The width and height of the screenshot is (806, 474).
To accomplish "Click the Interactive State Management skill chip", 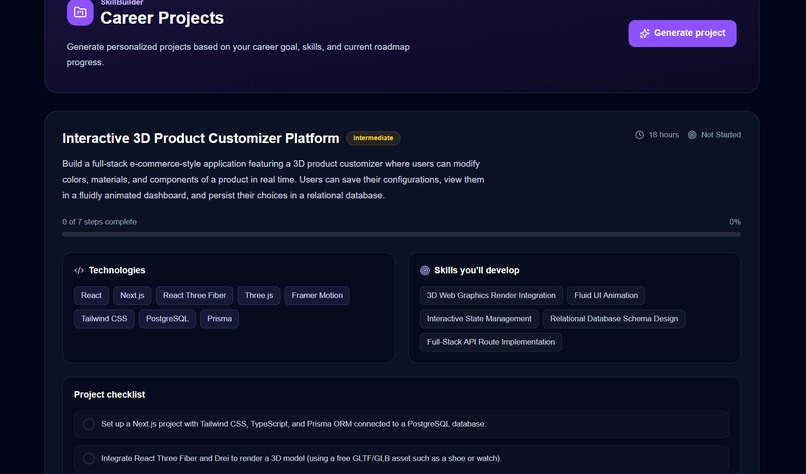I will [x=479, y=319].
